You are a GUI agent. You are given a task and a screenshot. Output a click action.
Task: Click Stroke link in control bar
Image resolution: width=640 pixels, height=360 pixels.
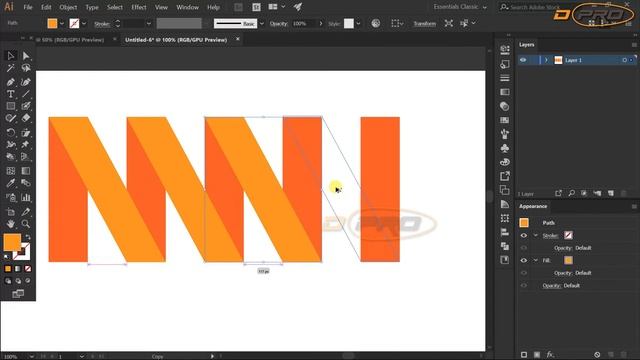(x=102, y=24)
